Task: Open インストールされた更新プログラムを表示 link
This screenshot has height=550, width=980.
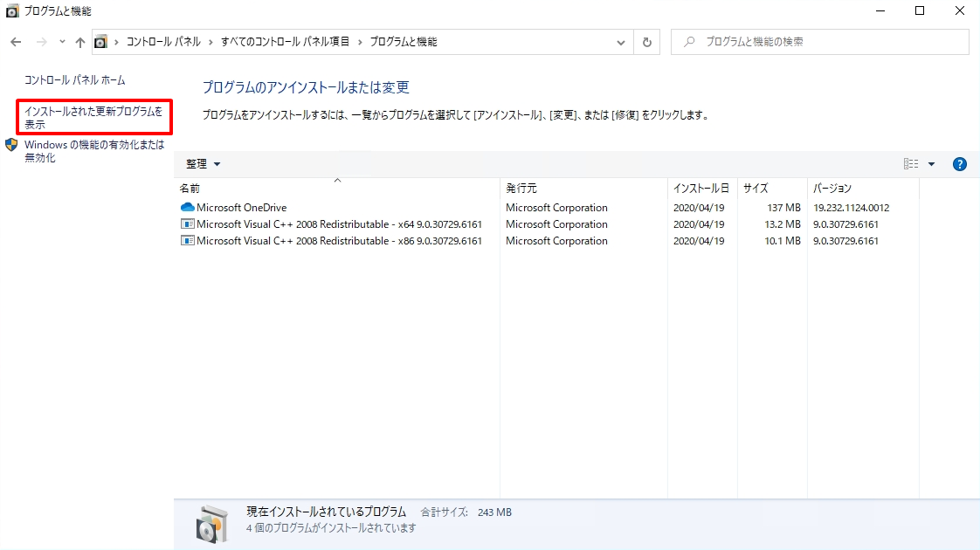Action: pyautogui.click(x=93, y=118)
